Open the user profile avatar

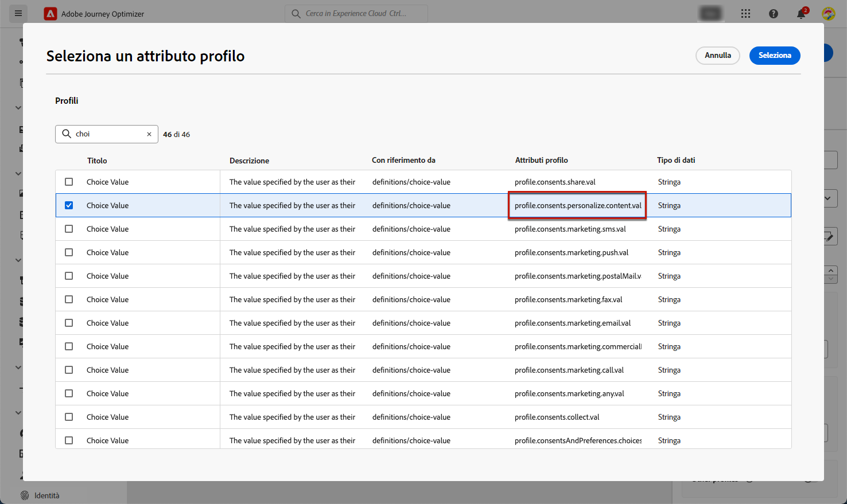click(828, 14)
